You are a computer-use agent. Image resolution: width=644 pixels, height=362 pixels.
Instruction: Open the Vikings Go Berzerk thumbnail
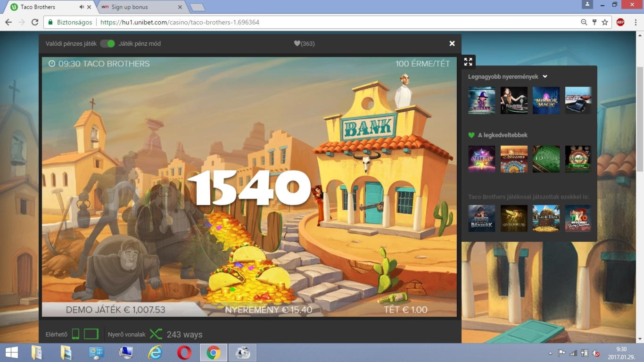482,218
